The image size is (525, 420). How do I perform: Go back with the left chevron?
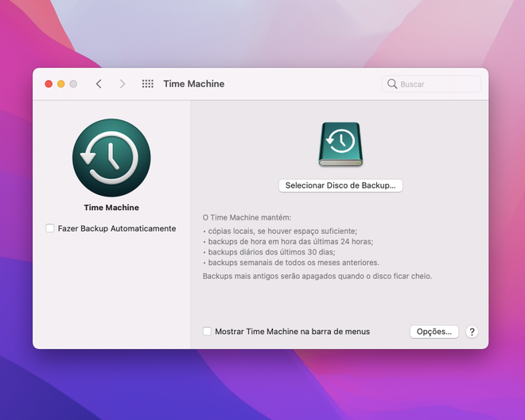pyautogui.click(x=99, y=84)
